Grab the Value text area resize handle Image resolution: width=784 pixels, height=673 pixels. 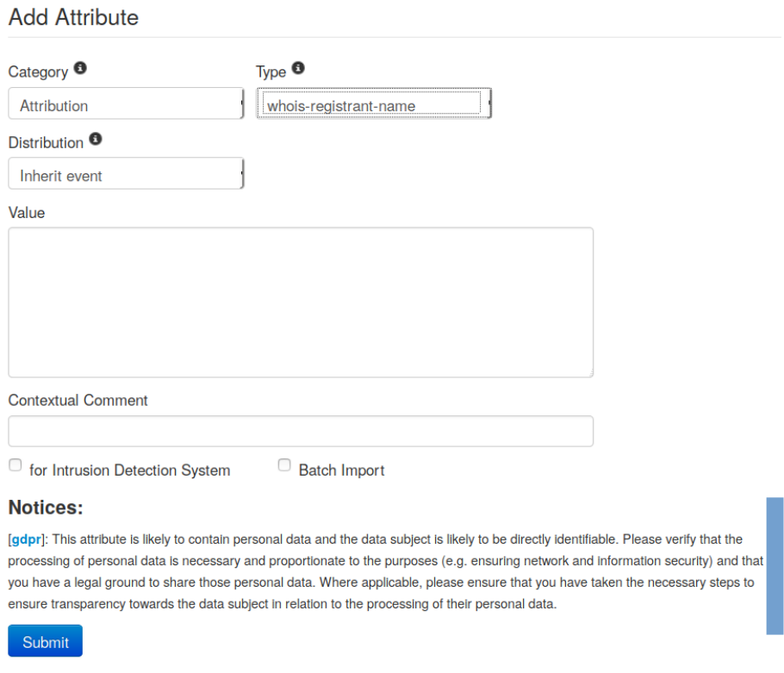[x=589, y=373]
